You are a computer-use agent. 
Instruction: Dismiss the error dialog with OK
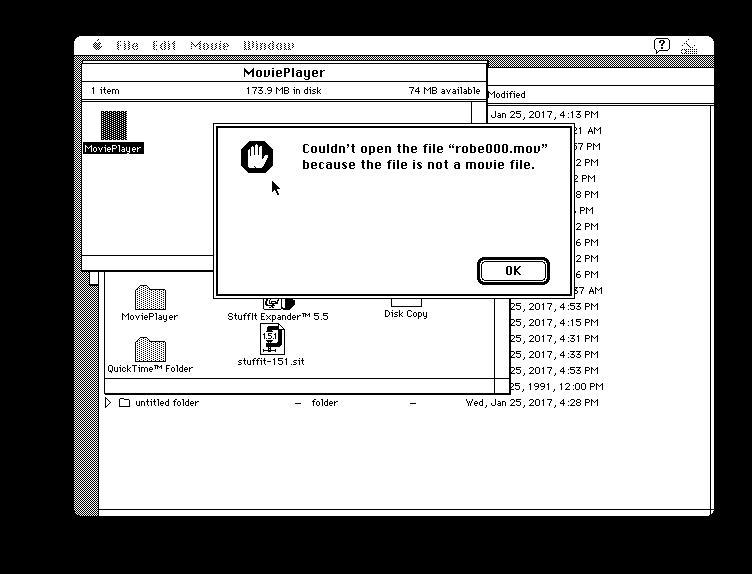coord(513,271)
